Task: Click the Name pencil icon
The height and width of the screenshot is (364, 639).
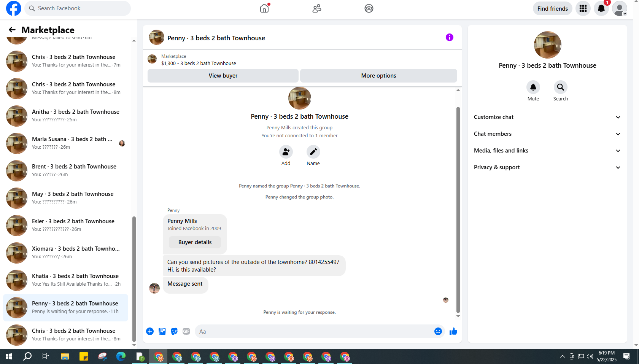Action: coord(313,152)
